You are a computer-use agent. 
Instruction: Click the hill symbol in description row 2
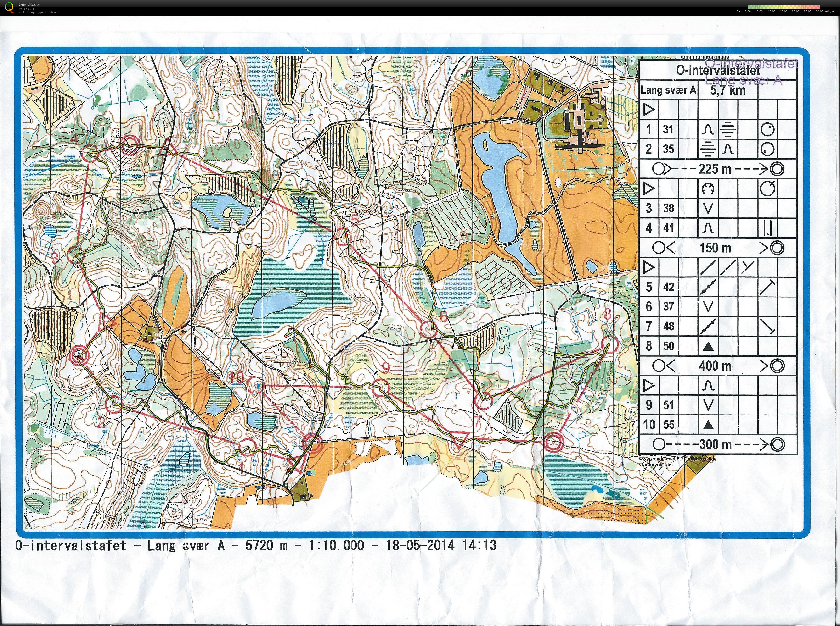pyautogui.click(x=728, y=150)
